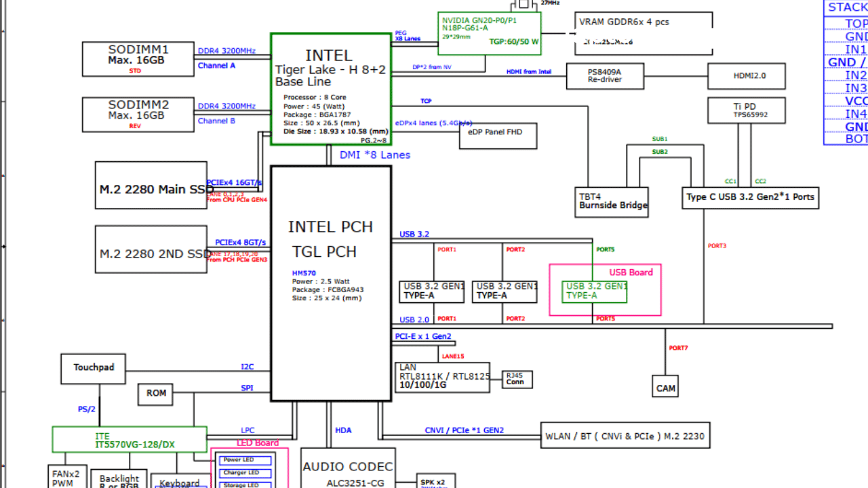The height and width of the screenshot is (488, 868).
Task: Select the Intel TGL PCH block
Action: tap(331, 283)
